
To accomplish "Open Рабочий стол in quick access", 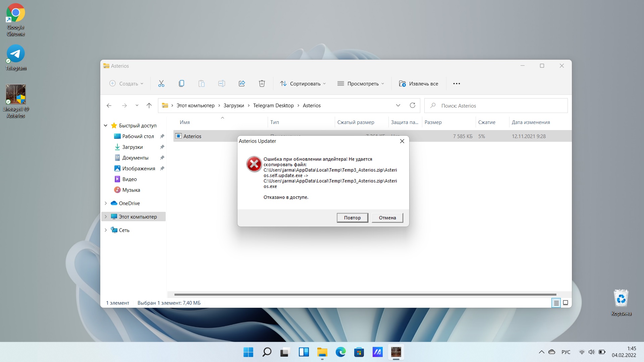I will (138, 136).
